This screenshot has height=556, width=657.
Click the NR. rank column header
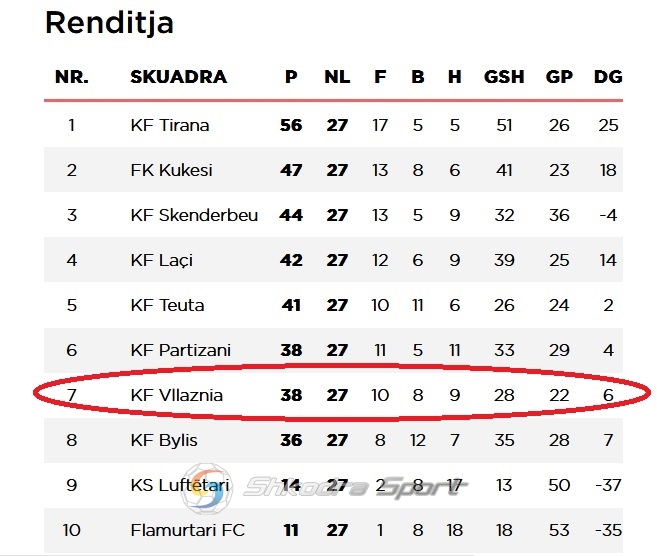[72, 77]
